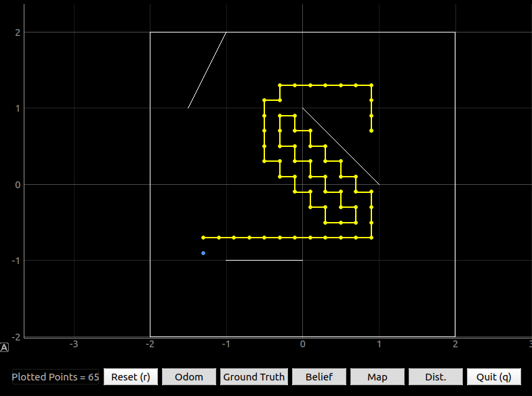
Task: Click the yellow trajectory endpoint below top-right corner
Action: coord(371,131)
